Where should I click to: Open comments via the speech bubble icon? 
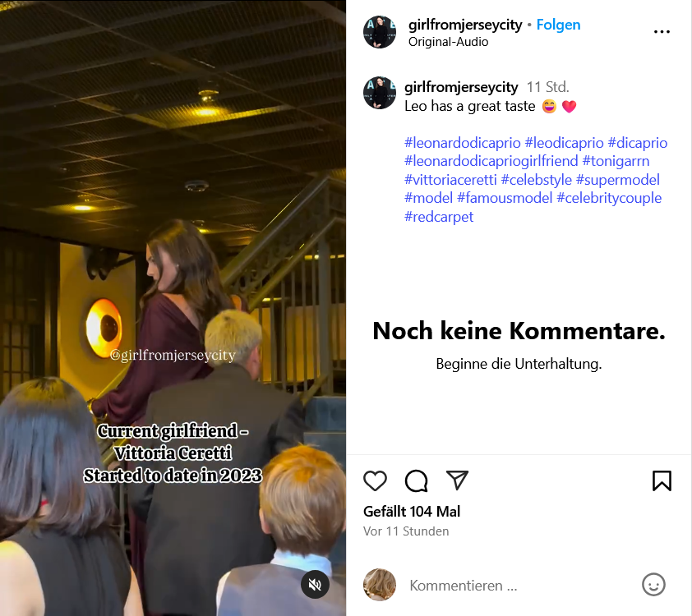tap(416, 480)
